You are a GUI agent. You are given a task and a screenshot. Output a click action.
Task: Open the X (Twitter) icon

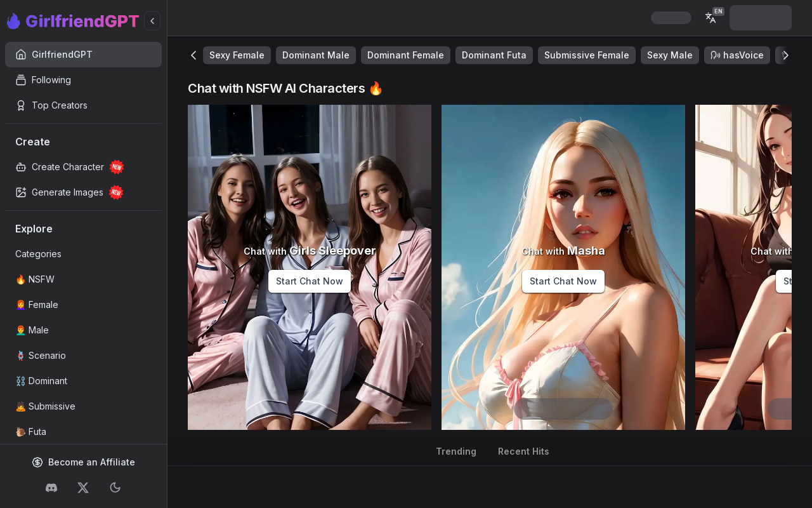point(83,488)
